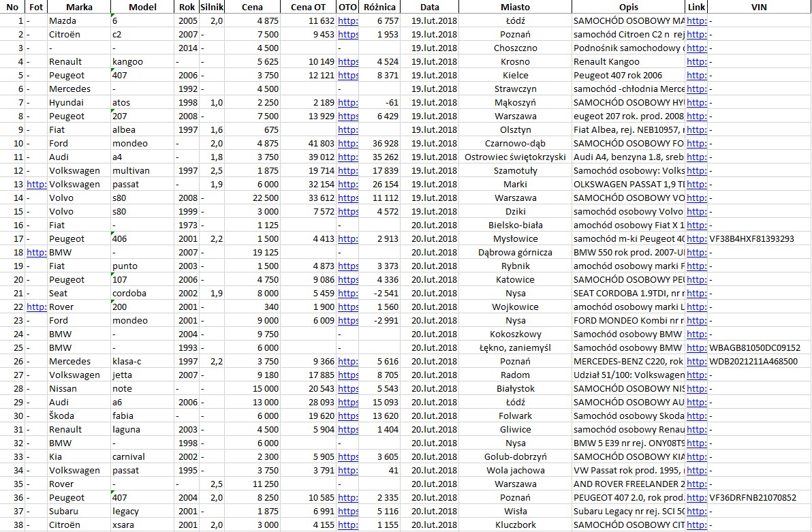Viewport: 812px width, 532px height.
Task: Select the Miasto column header
Action: (x=515, y=7)
